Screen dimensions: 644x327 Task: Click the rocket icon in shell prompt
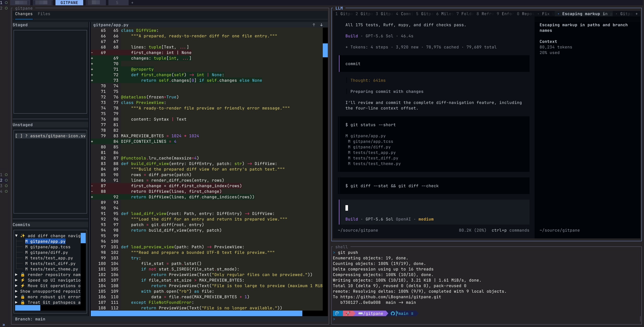point(348,313)
